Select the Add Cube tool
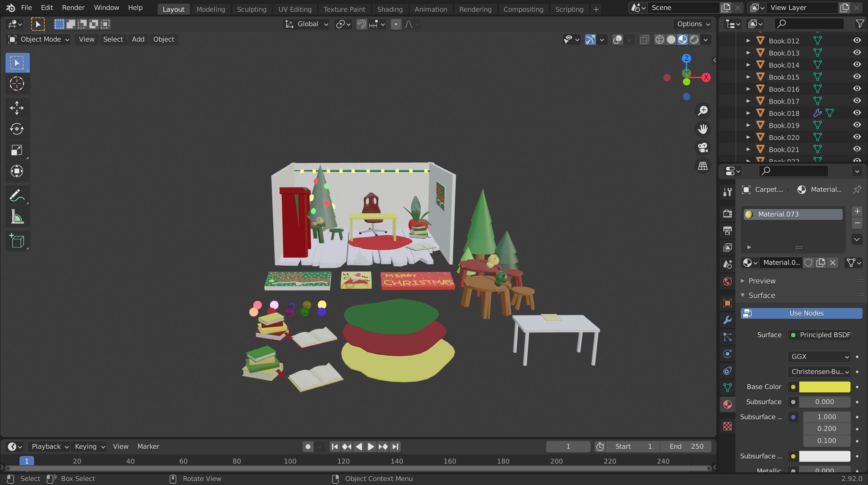Viewport: 868px width, 485px height. click(x=17, y=241)
